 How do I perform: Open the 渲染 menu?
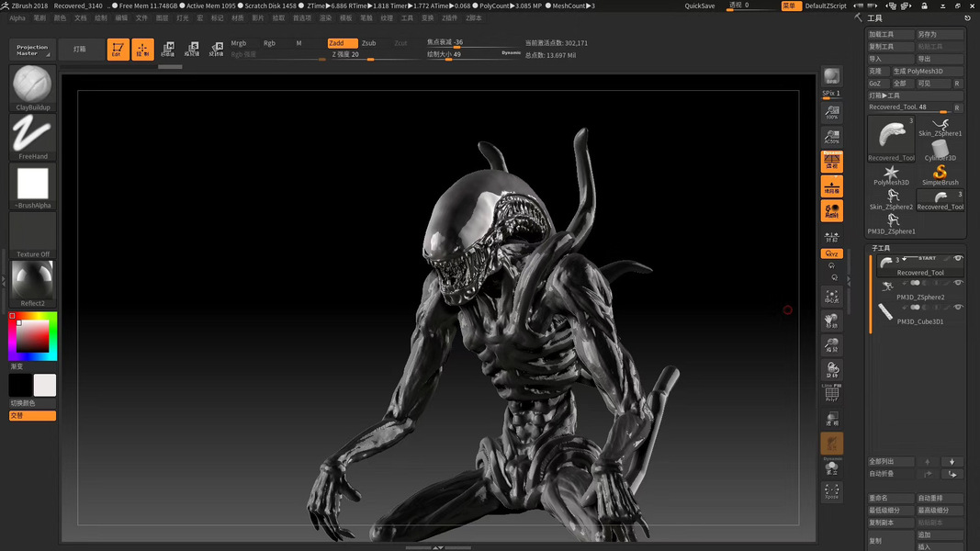[326, 18]
